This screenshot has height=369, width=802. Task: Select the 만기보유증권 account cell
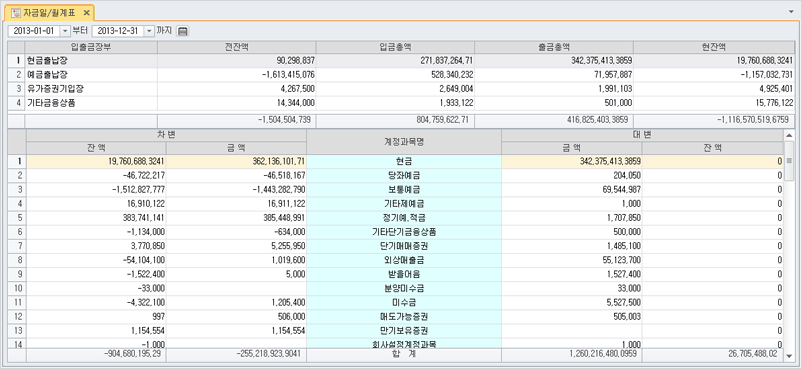(x=404, y=331)
